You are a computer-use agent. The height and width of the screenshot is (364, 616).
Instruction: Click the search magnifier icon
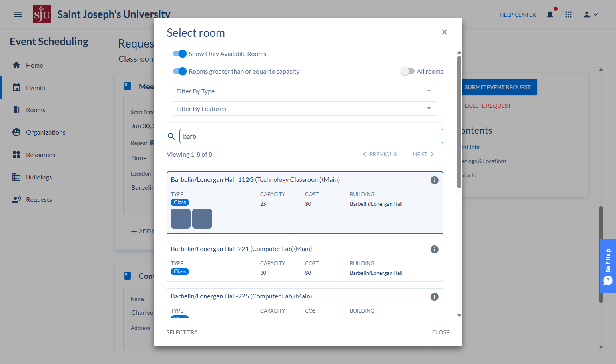(x=171, y=136)
